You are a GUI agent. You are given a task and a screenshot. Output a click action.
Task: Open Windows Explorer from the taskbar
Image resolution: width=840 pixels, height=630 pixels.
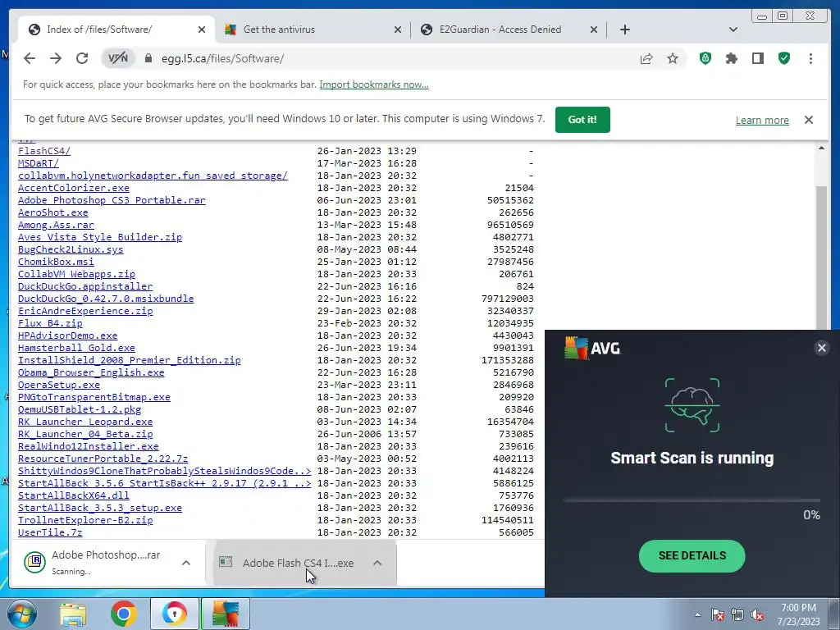73,614
